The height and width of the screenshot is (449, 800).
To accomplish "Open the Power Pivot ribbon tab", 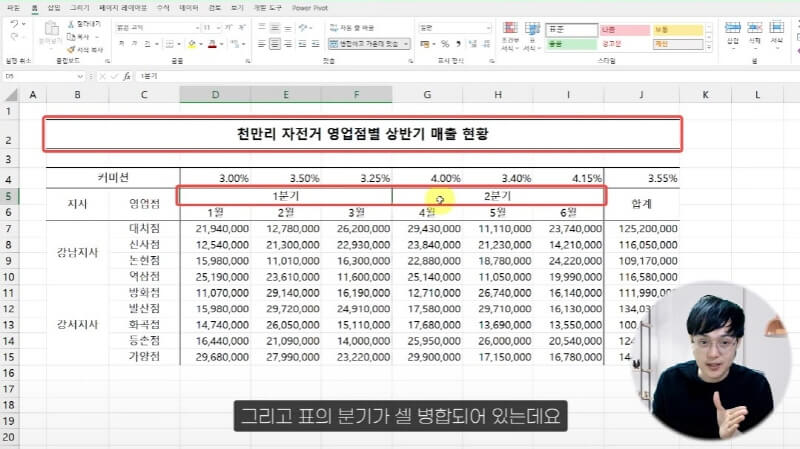I will point(310,8).
